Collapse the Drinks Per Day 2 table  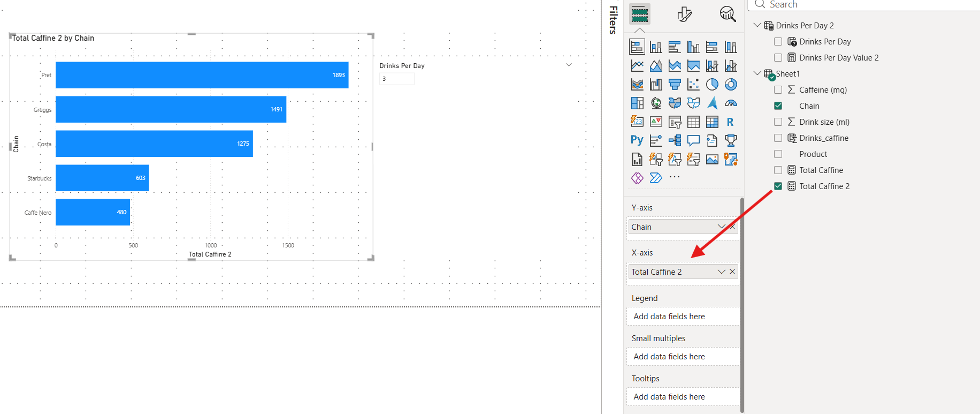pyautogui.click(x=757, y=25)
